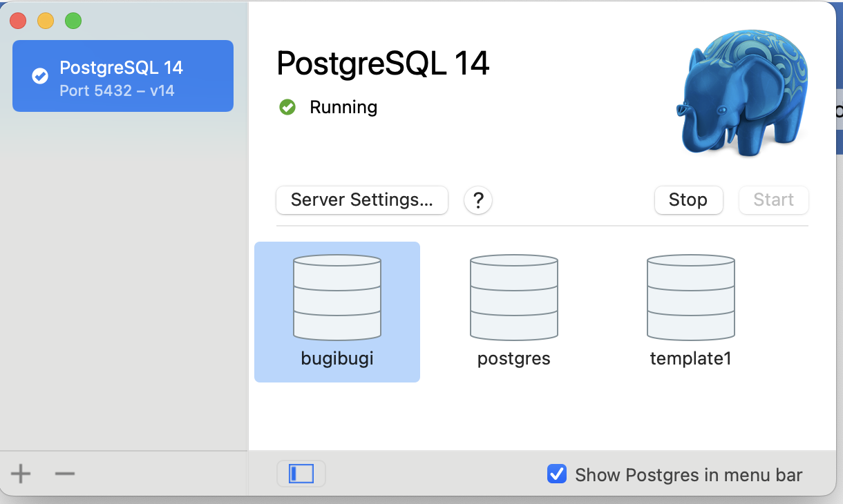Screen dimensions: 843x504
Task: Open Server Settings dialog
Action: (x=362, y=200)
